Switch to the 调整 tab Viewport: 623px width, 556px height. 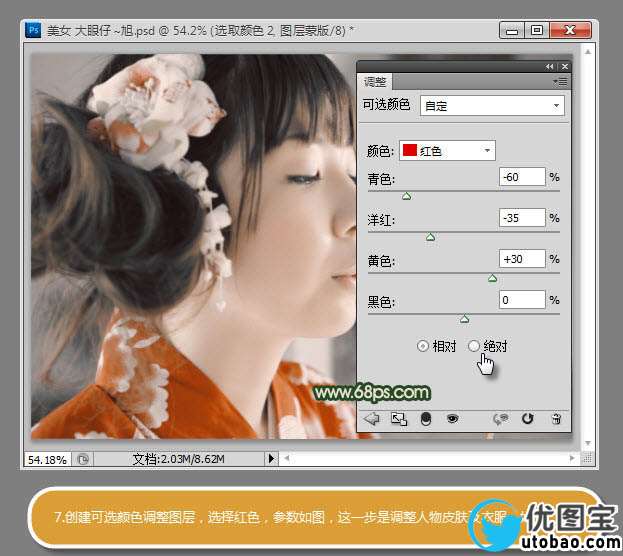[x=375, y=82]
